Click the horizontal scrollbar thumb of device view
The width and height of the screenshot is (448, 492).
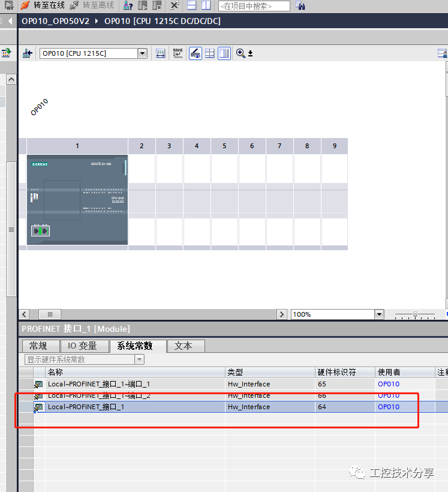coord(50,314)
